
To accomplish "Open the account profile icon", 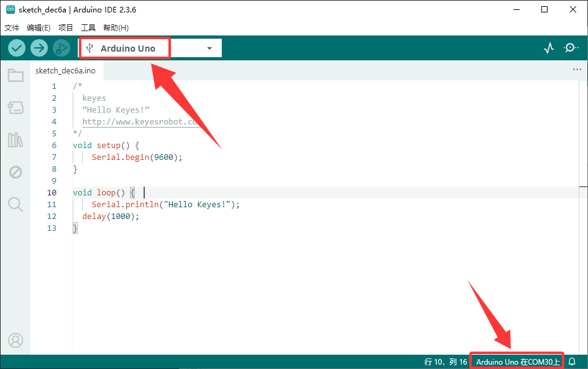I will pyautogui.click(x=16, y=340).
